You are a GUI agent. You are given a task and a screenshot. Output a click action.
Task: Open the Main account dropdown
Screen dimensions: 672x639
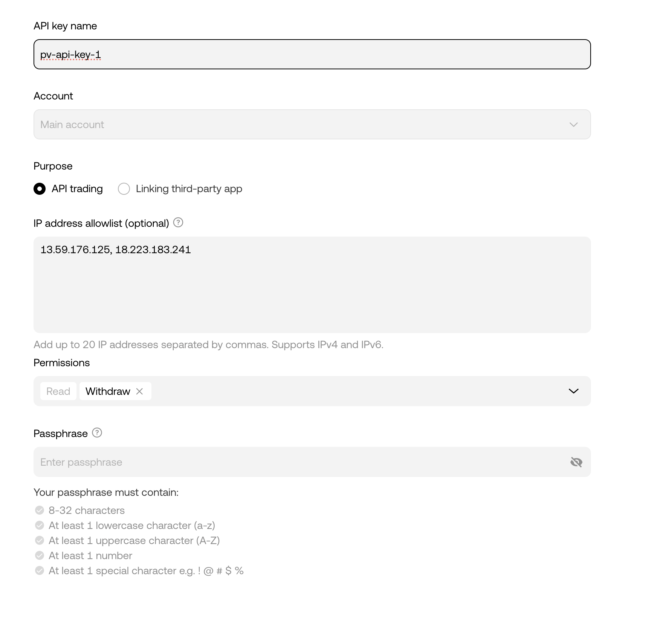[312, 124]
